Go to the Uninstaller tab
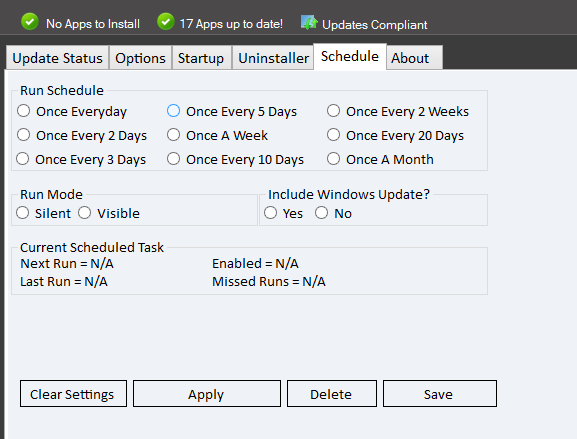 coord(273,58)
